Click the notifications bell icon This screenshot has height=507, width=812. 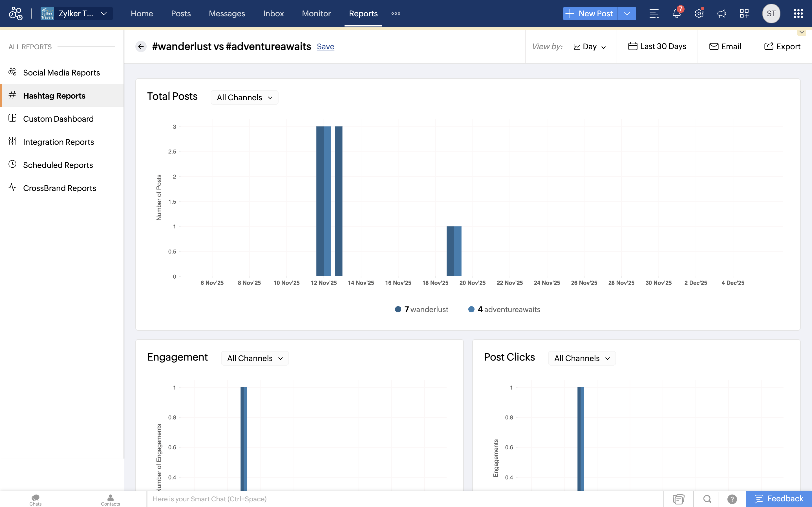pyautogui.click(x=676, y=14)
